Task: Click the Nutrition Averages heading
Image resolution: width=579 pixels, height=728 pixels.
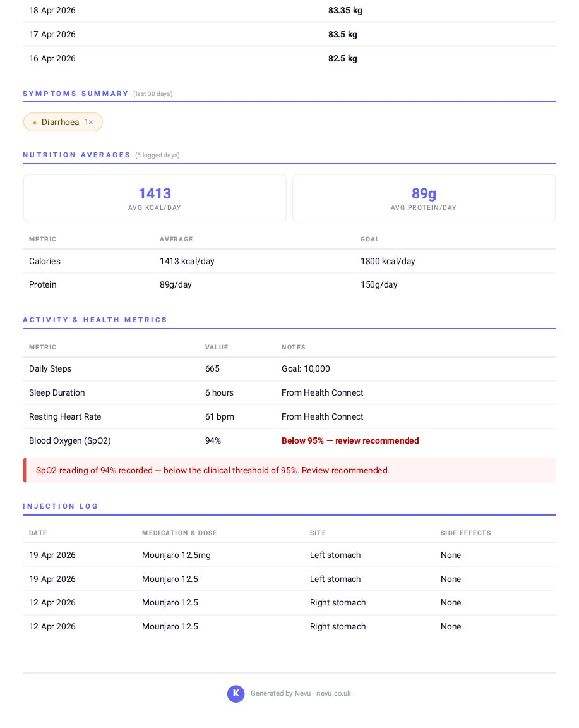Action: pyautogui.click(x=76, y=155)
